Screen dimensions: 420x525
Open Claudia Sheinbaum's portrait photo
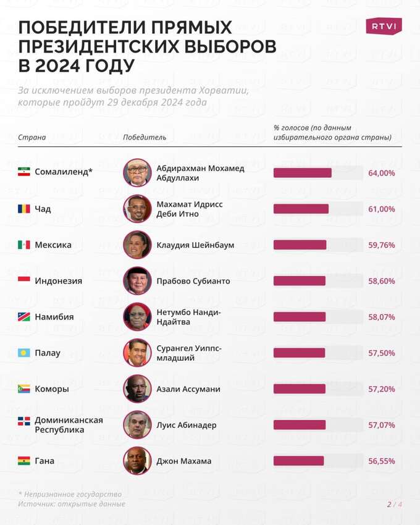(x=137, y=245)
